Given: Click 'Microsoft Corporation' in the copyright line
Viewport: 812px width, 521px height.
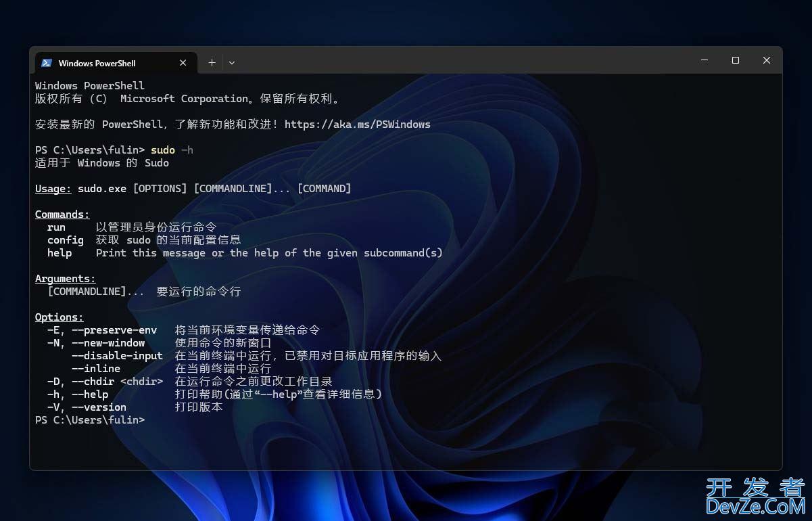Looking at the screenshot, I should click(x=185, y=99).
